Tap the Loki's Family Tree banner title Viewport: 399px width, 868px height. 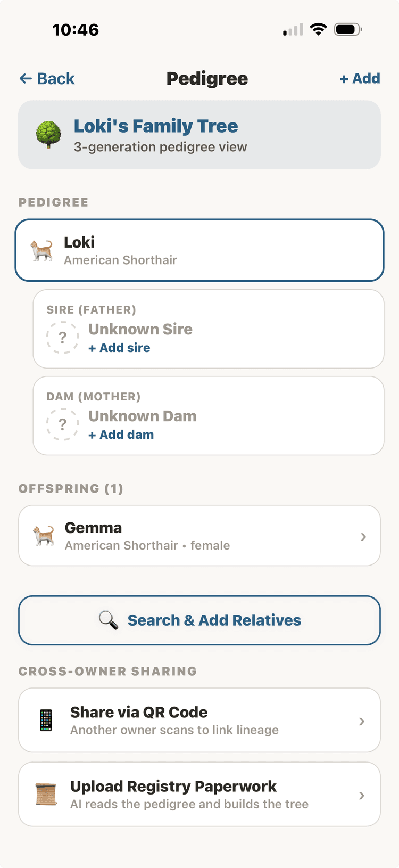coord(156,126)
